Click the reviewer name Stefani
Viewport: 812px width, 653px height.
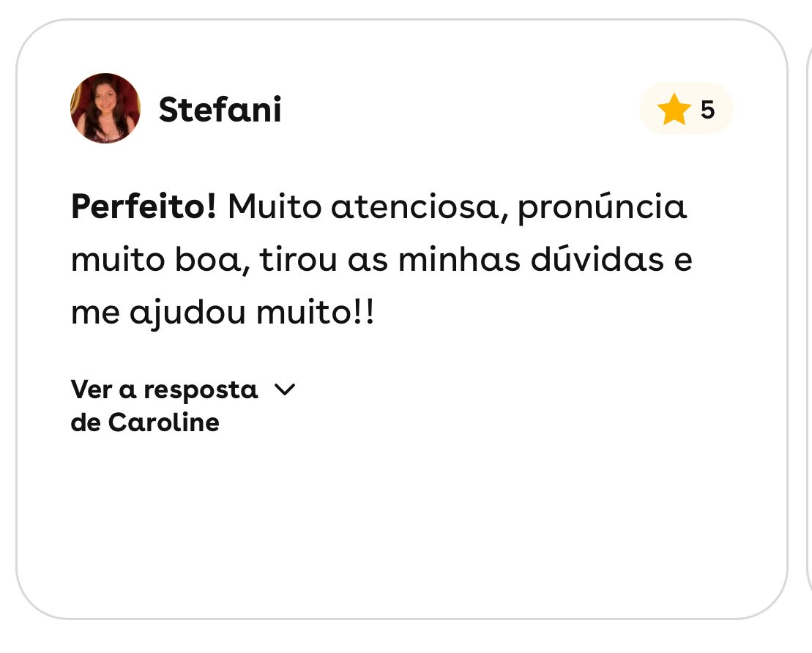[220, 110]
